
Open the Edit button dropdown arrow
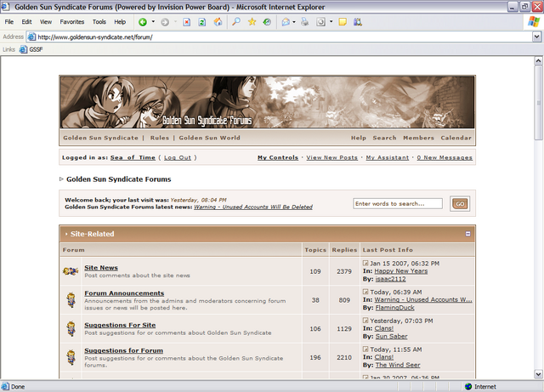pos(331,22)
